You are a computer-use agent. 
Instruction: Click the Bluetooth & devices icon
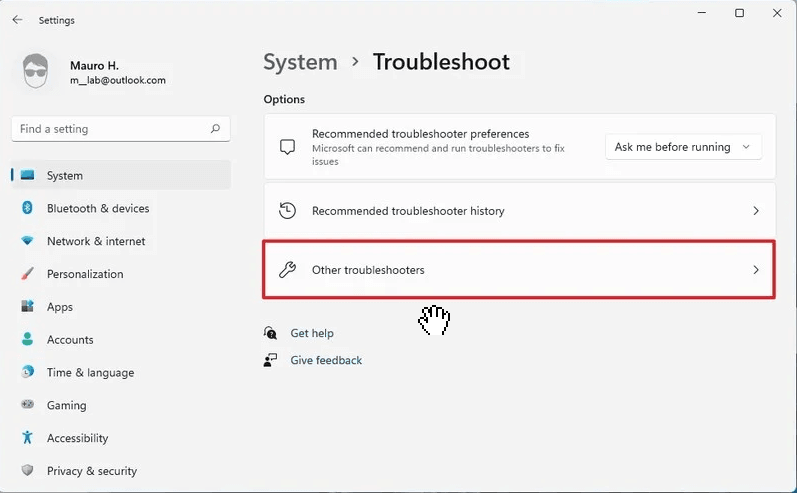click(x=27, y=208)
